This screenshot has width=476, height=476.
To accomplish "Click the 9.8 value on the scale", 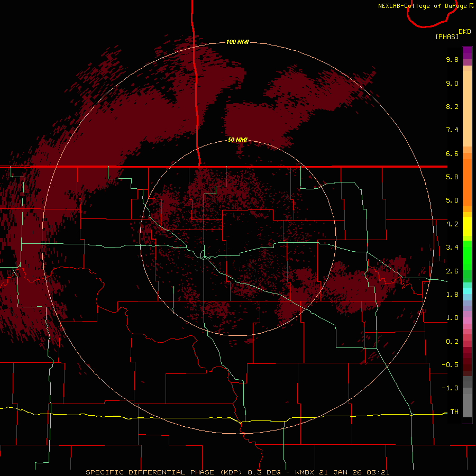I will point(452,59).
